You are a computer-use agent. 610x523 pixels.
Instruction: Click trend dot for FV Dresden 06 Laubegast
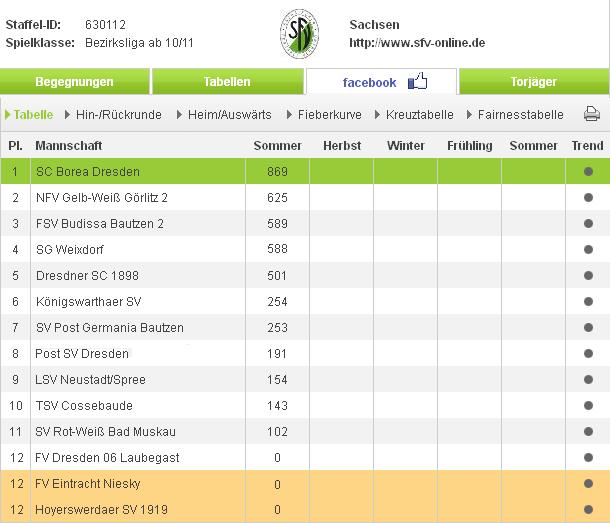588,458
